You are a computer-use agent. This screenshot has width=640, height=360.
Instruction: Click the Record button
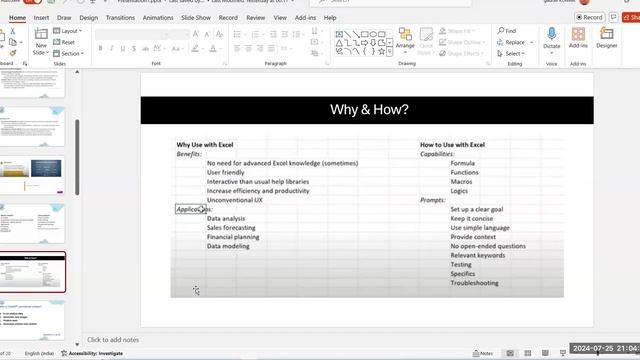pyautogui.click(x=589, y=17)
